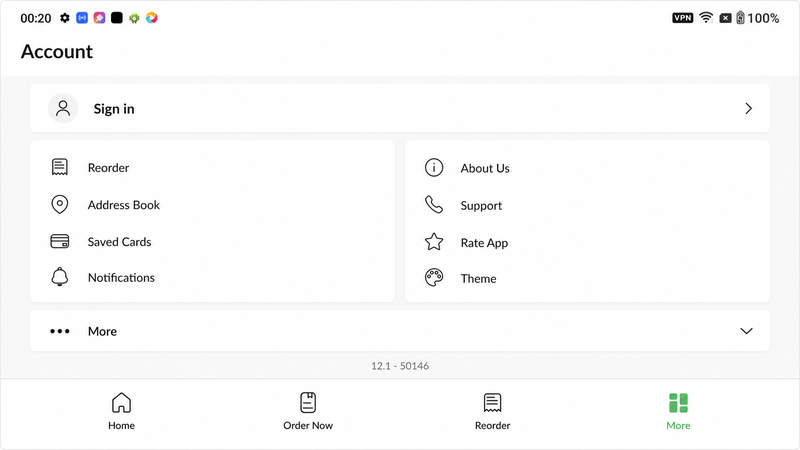This screenshot has height=450, width=800.
Task: Click the Rate App star icon
Action: (x=434, y=242)
